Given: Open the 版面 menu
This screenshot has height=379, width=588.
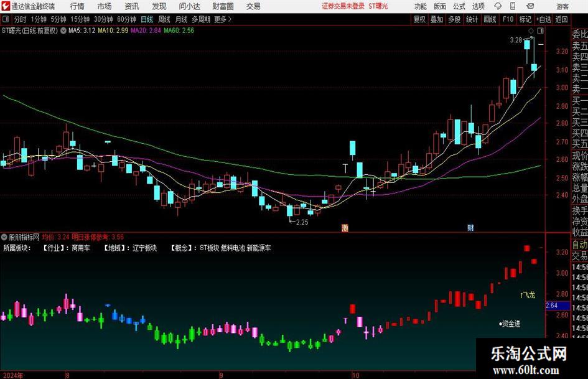Looking at the screenshot, I should coord(440,6).
